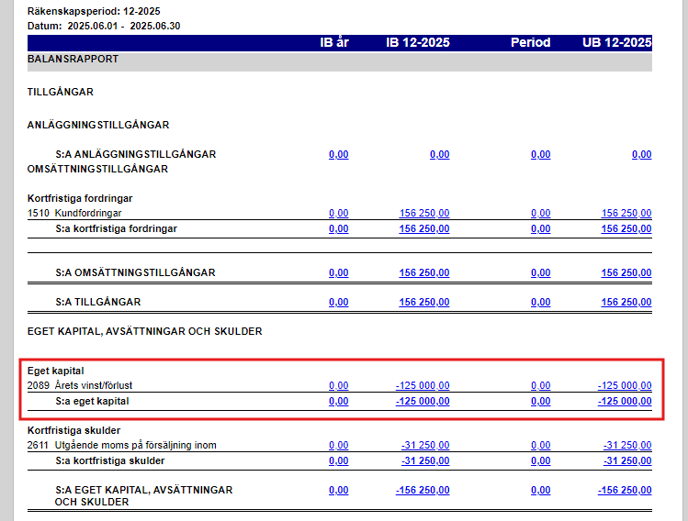This screenshot has height=521, width=688.
Task: Click UB 12-2025 sum for S:A OMSÄTTNINGSTILLGÅNGAR
Action: 626,273
